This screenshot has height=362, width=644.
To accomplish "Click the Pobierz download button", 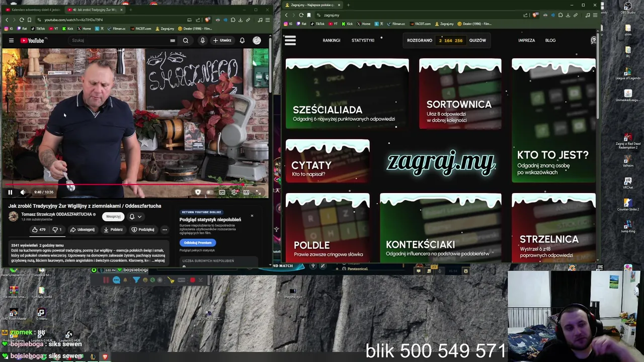I will [113, 230].
